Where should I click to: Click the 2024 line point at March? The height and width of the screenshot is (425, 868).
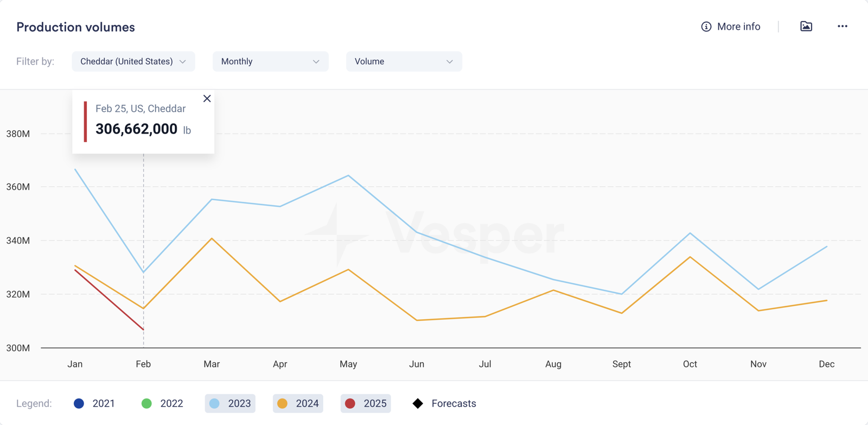pyautogui.click(x=212, y=238)
